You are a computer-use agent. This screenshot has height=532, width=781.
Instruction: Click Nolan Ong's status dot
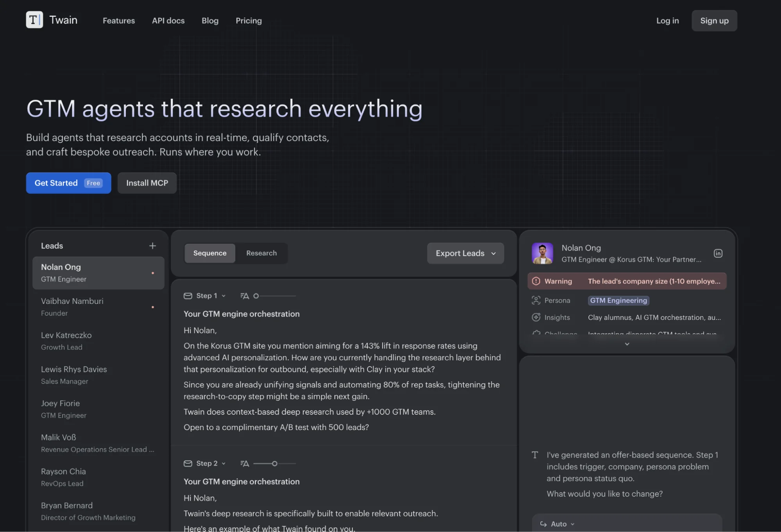click(153, 273)
